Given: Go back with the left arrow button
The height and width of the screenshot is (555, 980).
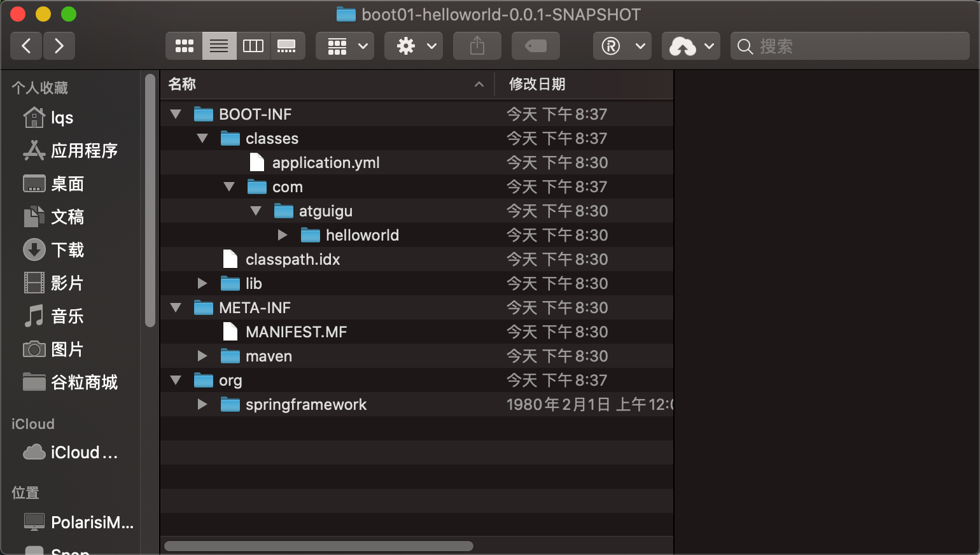Looking at the screenshot, I should click(x=26, y=46).
